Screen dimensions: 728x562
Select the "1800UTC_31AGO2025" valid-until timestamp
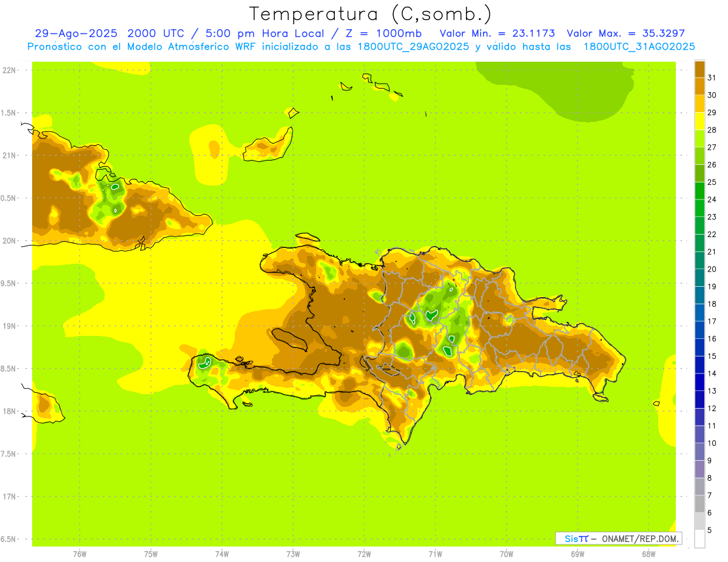pyautogui.click(x=639, y=47)
